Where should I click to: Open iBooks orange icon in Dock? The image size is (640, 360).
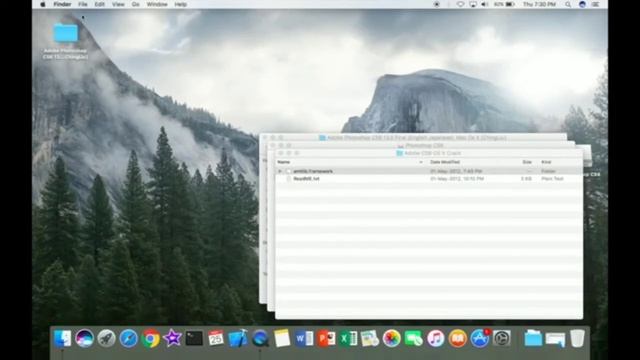click(x=458, y=338)
